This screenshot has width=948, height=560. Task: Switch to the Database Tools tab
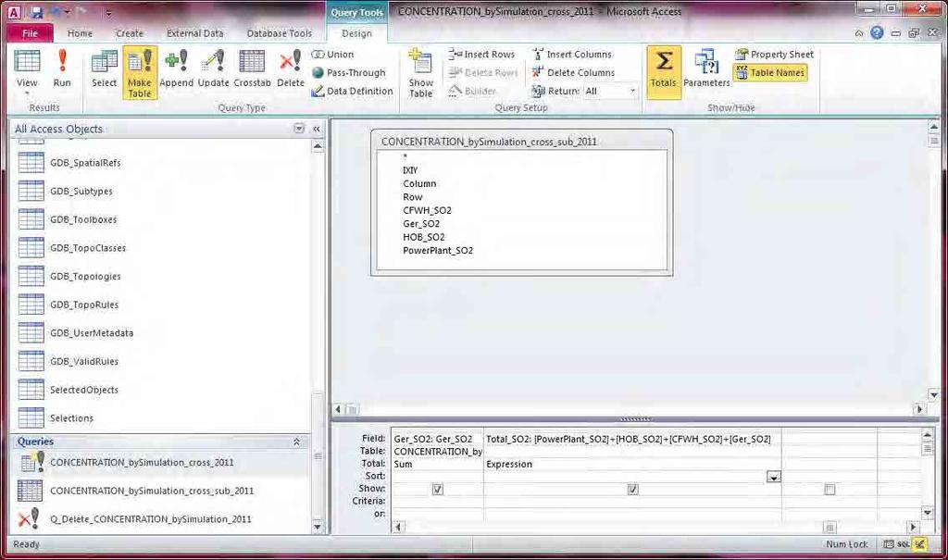click(279, 33)
